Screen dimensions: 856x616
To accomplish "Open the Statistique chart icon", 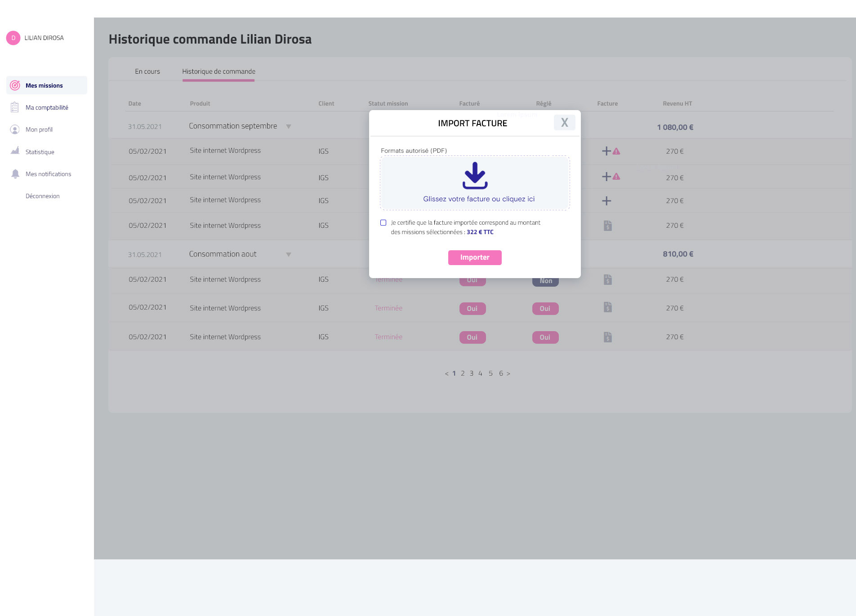I will click(x=15, y=151).
